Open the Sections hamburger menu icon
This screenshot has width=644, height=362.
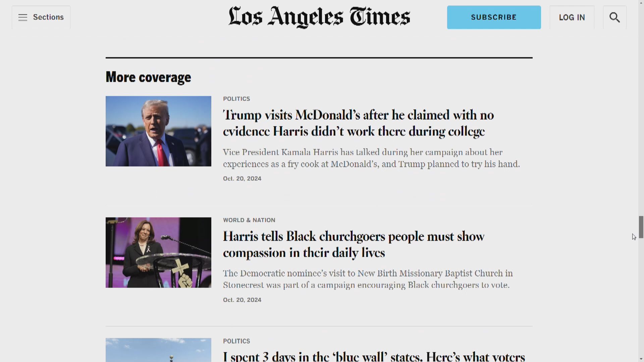tap(23, 17)
